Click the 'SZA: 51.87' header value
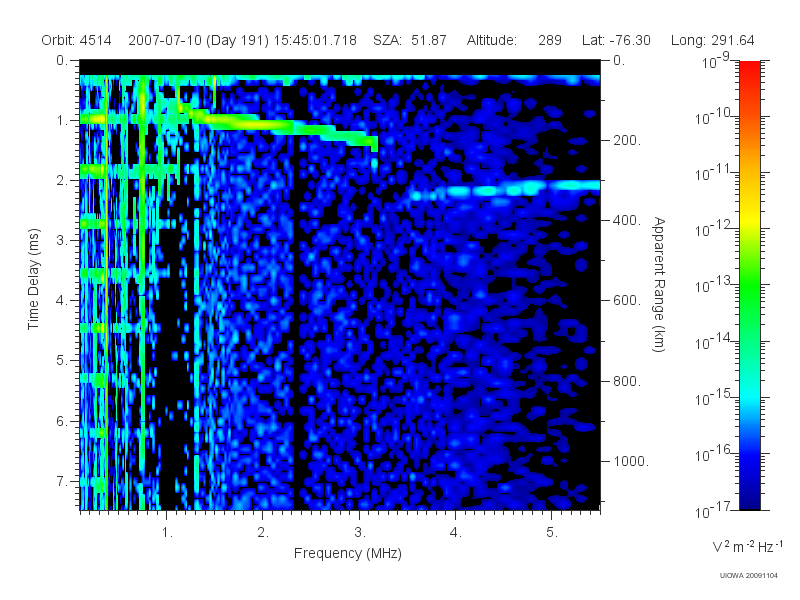The height and width of the screenshot is (600, 800). point(410,40)
